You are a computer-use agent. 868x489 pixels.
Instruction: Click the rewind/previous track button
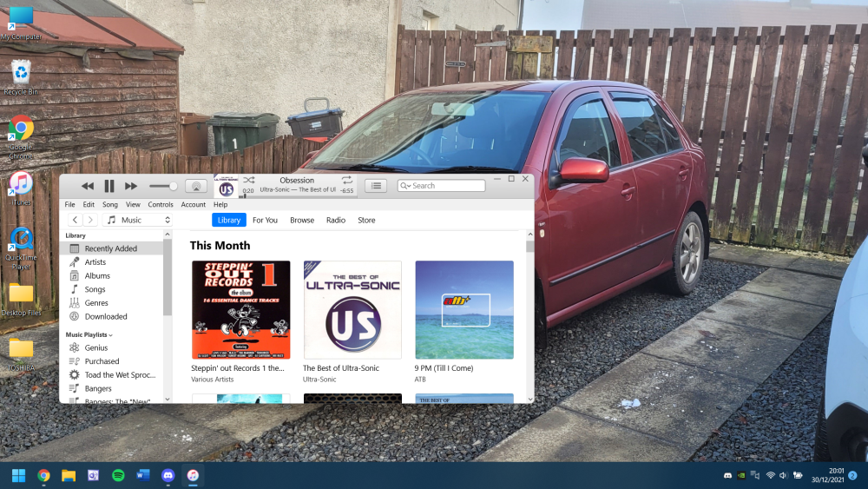[x=87, y=187]
